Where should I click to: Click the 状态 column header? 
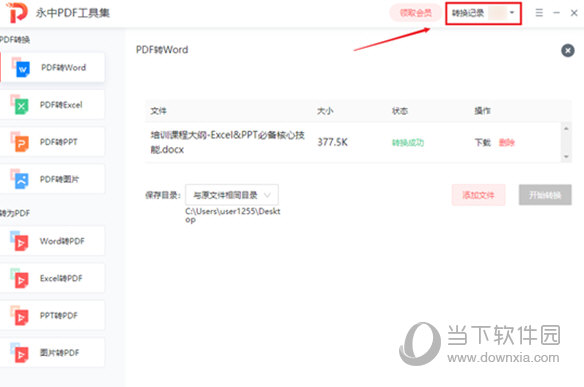pos(400,111)
